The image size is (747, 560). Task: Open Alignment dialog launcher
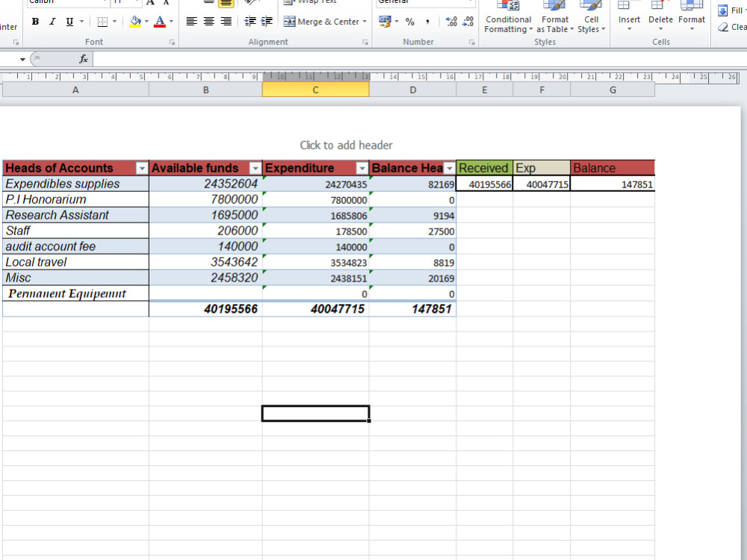click(x=365, y=43)
